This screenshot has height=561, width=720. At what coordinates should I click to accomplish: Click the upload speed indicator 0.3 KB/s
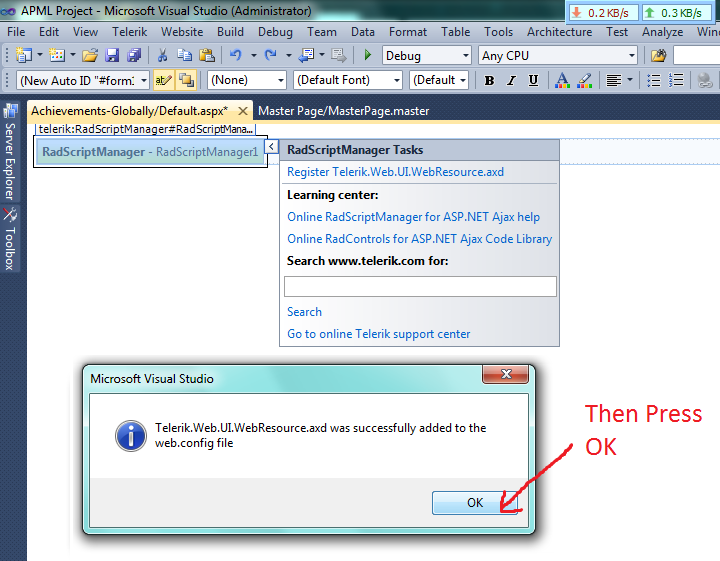coord(676,13)
